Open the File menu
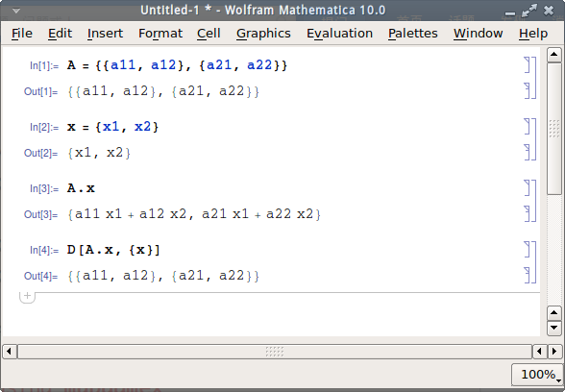Image resolution: width=565 pixels, height=392 pixels. point(22,33)
